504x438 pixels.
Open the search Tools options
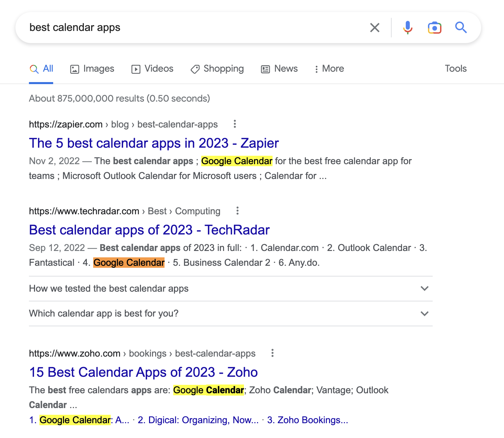[456, 69]
